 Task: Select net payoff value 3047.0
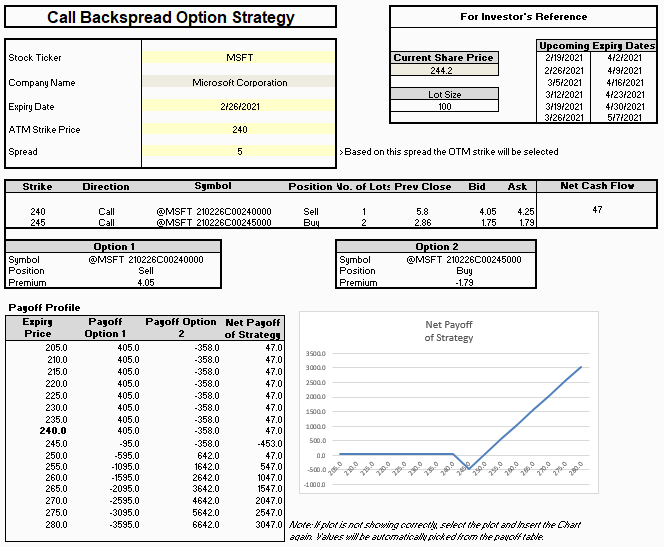tap(269, 525)
